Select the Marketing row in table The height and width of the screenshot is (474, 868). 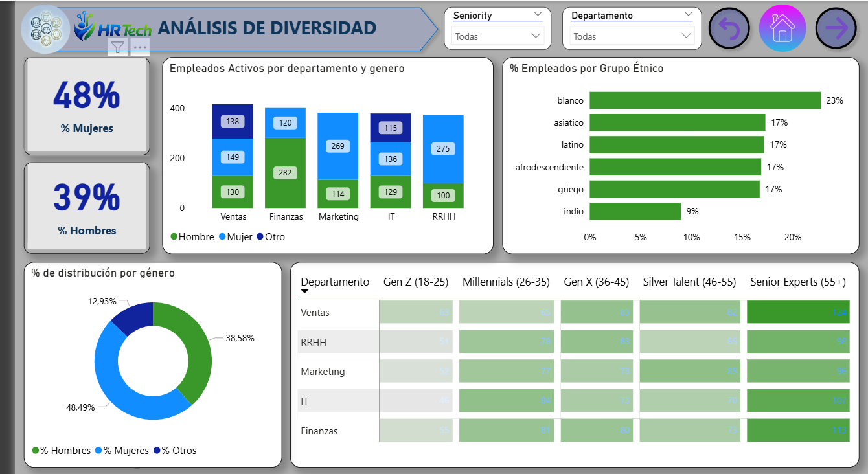[x=574, y=372]
